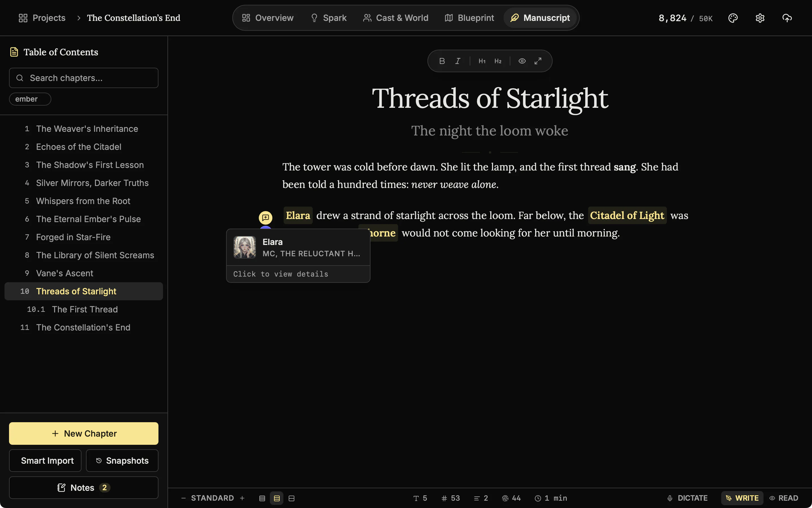This screenshot has height=508, width=812.
Task: Open the Notes panel
Action: [x=83, y=487]
